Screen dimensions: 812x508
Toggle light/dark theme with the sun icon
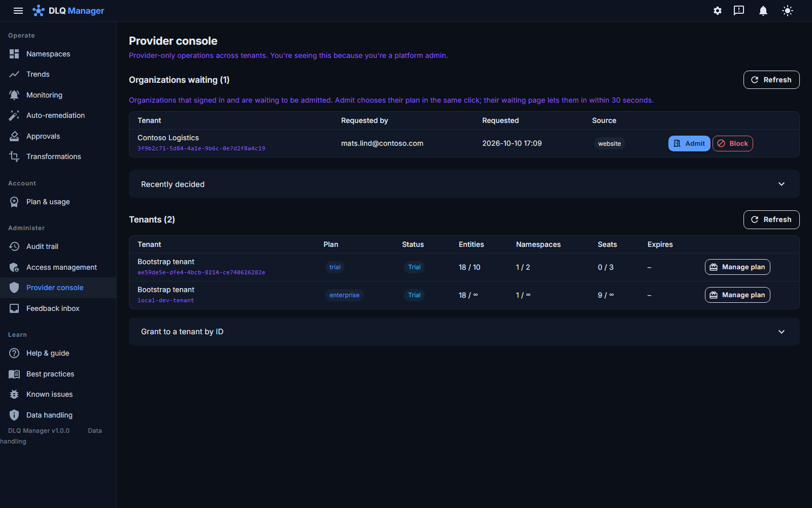tap(788, 11)
